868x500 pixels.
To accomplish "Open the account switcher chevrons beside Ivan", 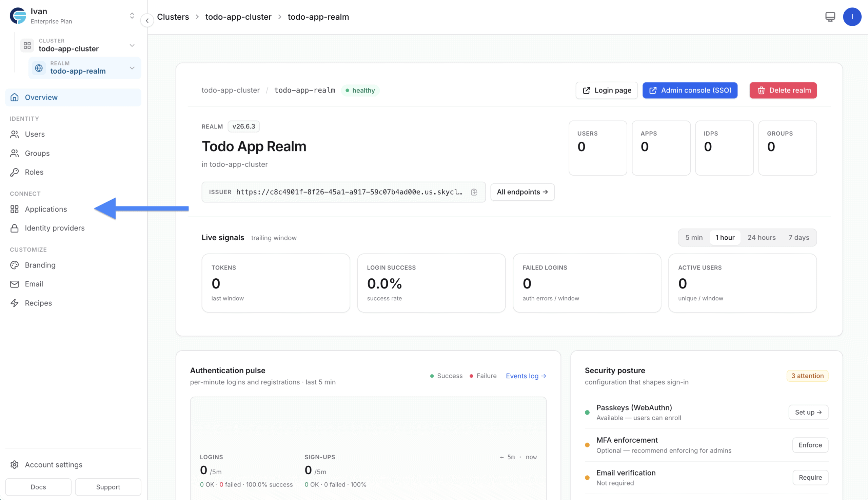I will 132,16.
